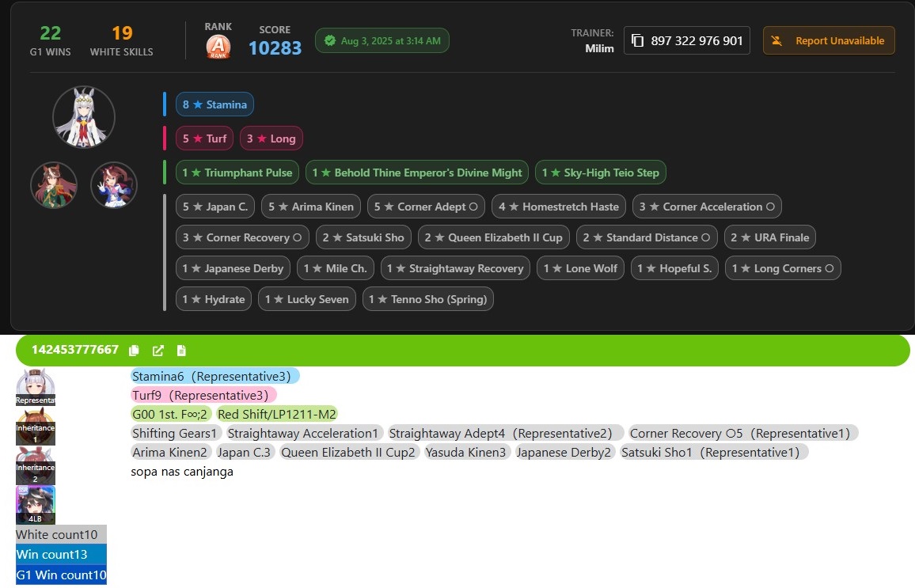
Task: Click the Win count13 label
Action: (61, 554)
